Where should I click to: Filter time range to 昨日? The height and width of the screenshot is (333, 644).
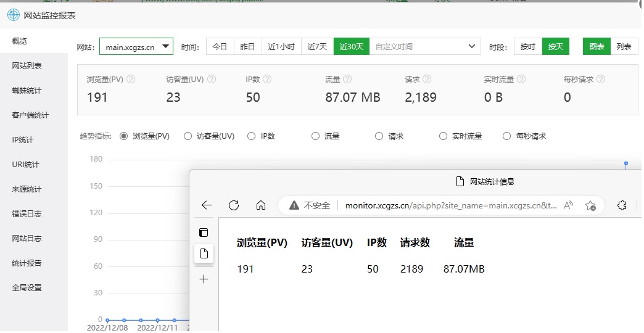click(247, 46)
